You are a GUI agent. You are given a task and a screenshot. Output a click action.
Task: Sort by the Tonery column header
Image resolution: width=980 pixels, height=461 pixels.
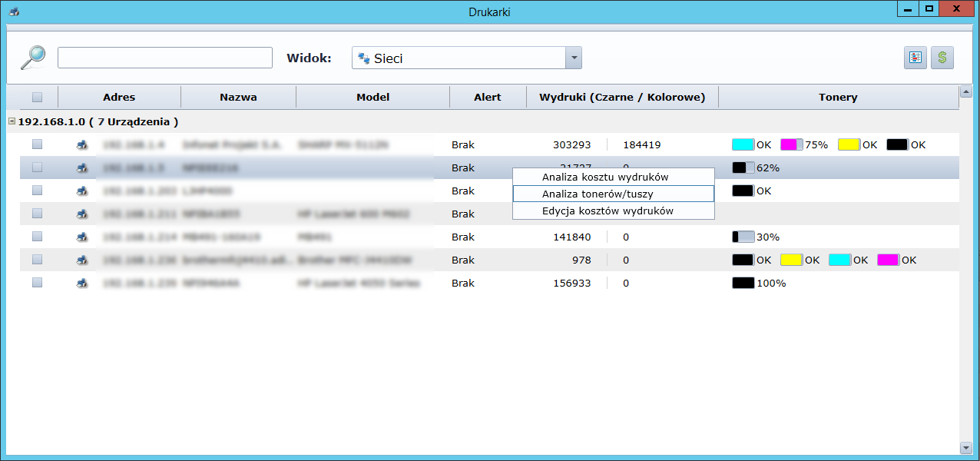(x=837, y=98)
